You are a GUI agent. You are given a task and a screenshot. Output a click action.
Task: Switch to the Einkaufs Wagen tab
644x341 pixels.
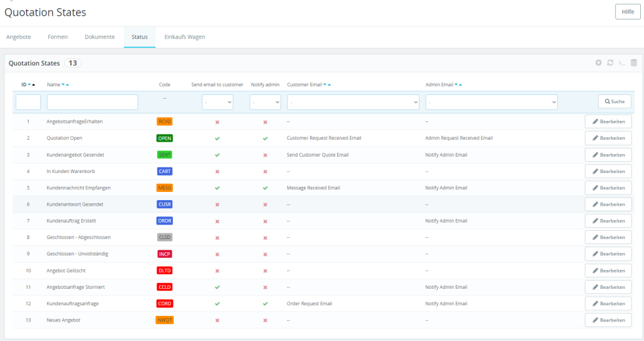click(185, 37)
